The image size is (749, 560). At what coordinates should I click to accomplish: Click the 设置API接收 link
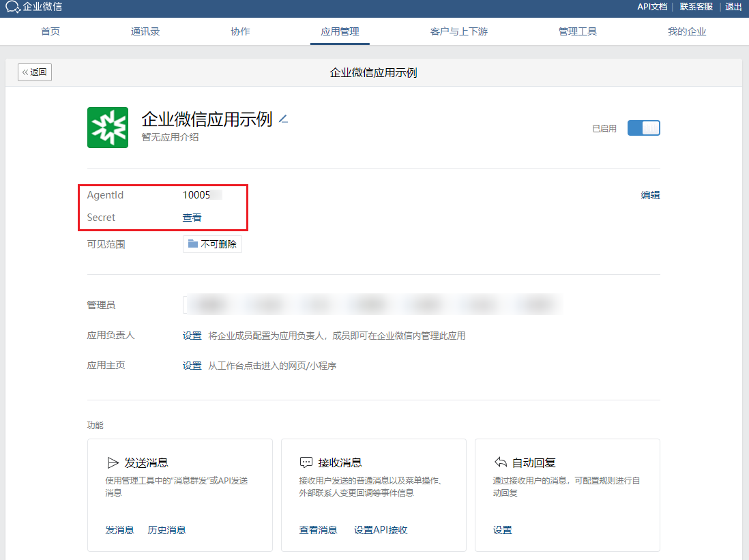pos(381,530)
